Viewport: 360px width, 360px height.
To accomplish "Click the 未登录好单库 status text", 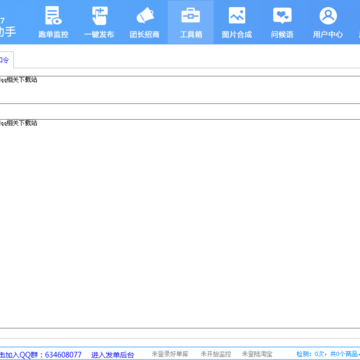I will click(170, 354).
